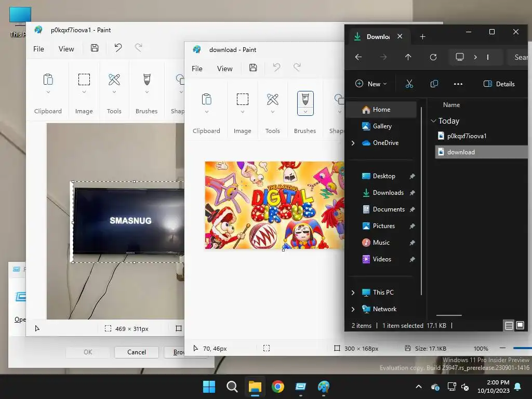Click Copy icon in File Explorer toolbar
This screenshot has width=532, height=399.
click(434, 84)
